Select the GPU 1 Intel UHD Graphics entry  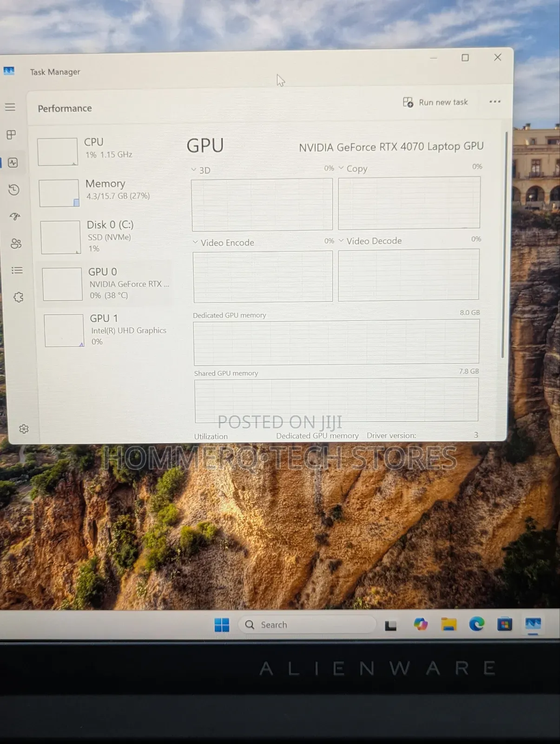(x=108, y=330)
